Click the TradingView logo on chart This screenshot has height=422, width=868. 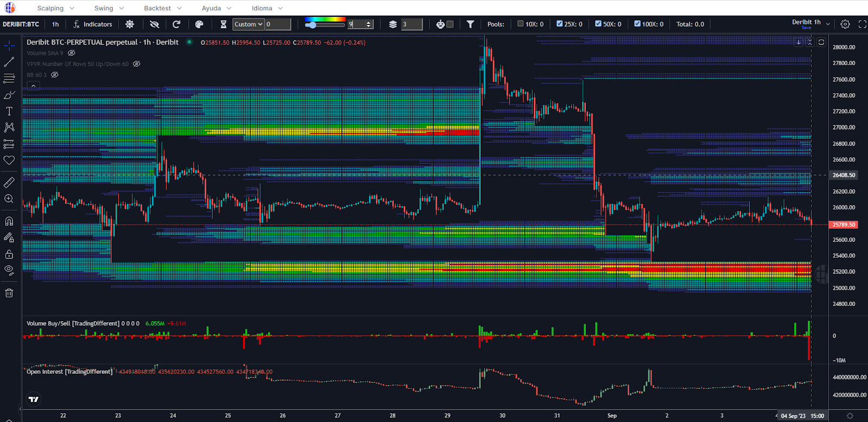pos(34,399)
